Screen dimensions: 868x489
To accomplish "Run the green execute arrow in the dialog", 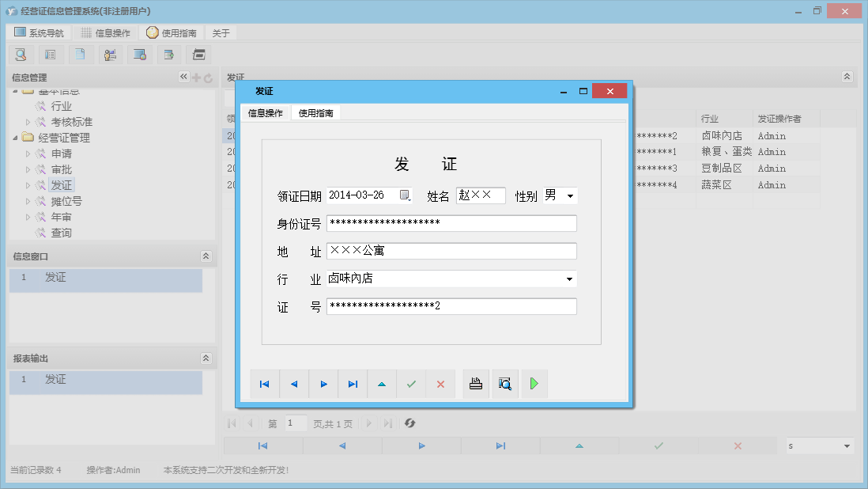I will pyautogui.click(x=534, y=384).
